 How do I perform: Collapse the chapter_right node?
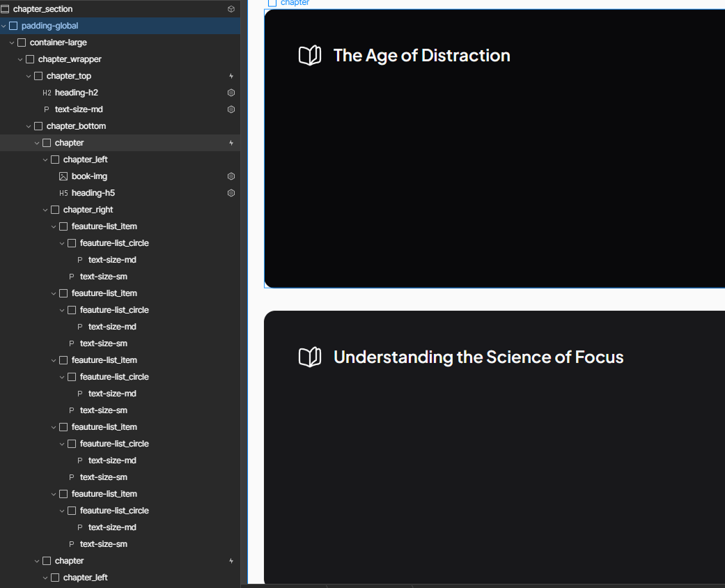45,210
